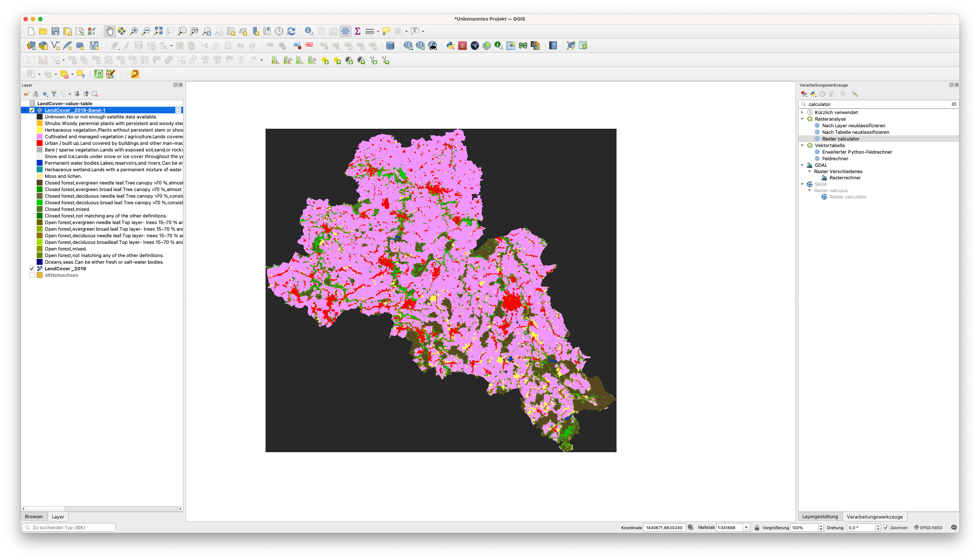
Task: Collapse the Rasteranalyse group
Action: pyautogui.click(x=802, y=119)
